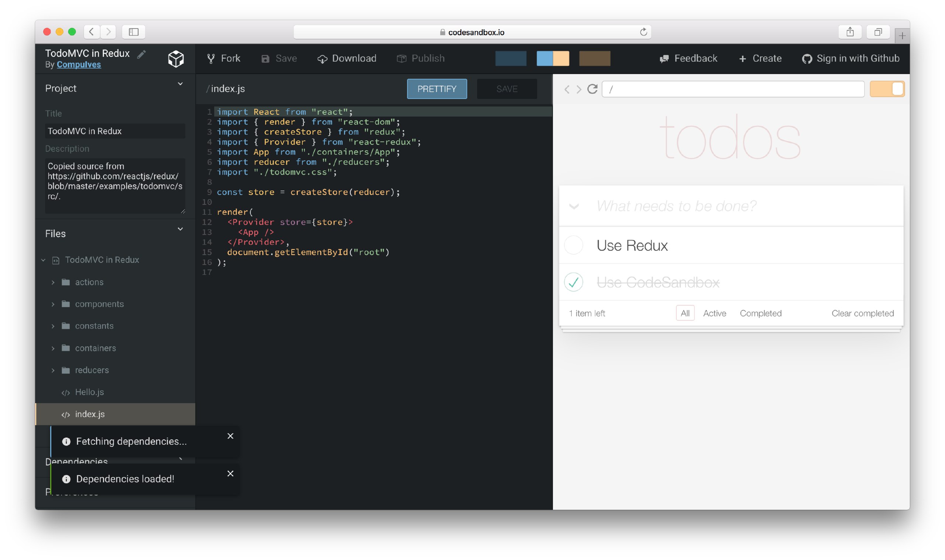Edit the Title input field
The width and height of the screenshot is (945, 560).
tap(115, 131)
